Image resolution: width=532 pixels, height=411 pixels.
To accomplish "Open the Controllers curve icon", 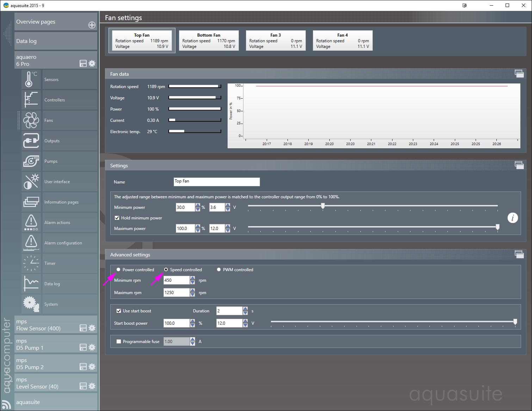I will (x=31, y=100).
